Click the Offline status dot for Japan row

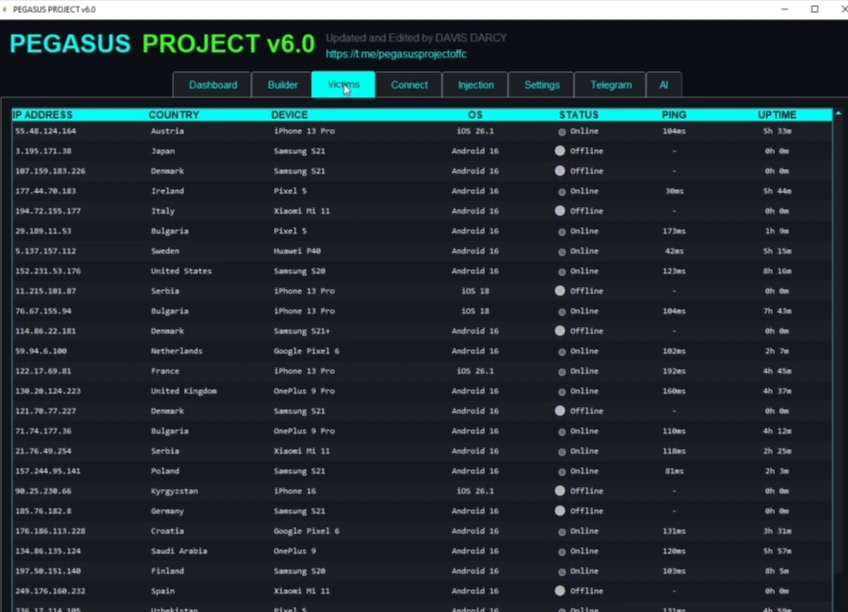560,151
